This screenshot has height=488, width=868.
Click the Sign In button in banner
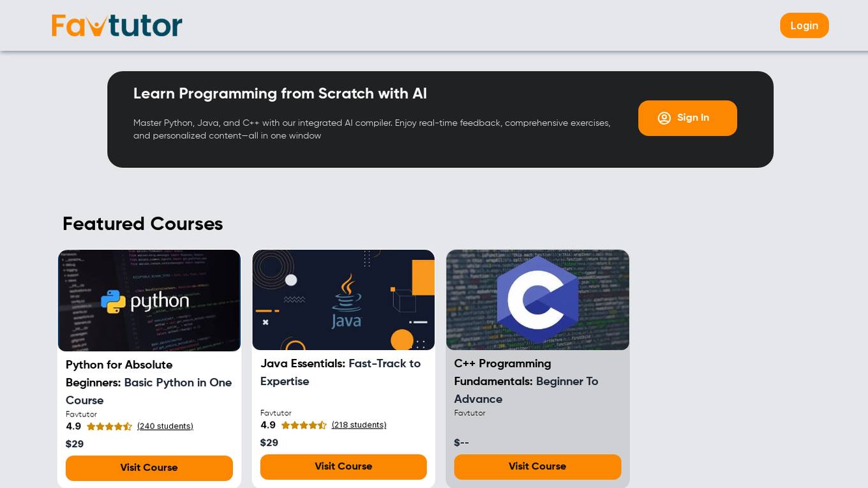(x=687, y=118)
